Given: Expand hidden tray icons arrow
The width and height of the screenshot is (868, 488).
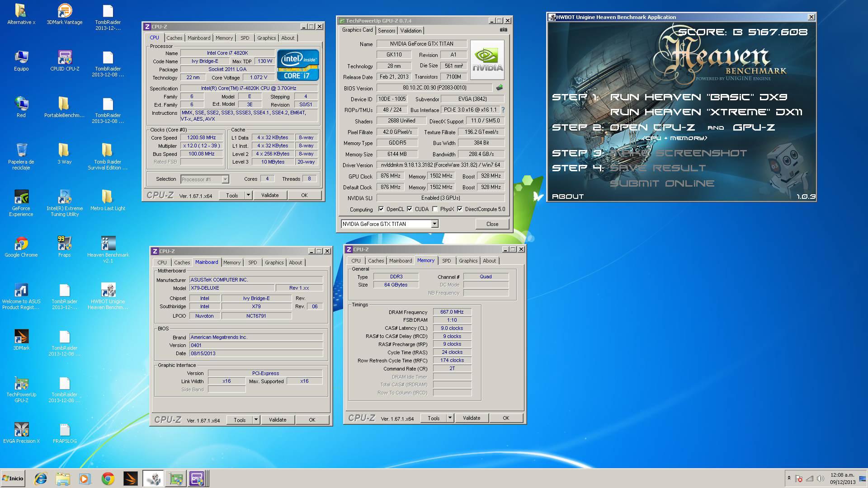Looking at the screenshot, I should [x=789, y=478].
